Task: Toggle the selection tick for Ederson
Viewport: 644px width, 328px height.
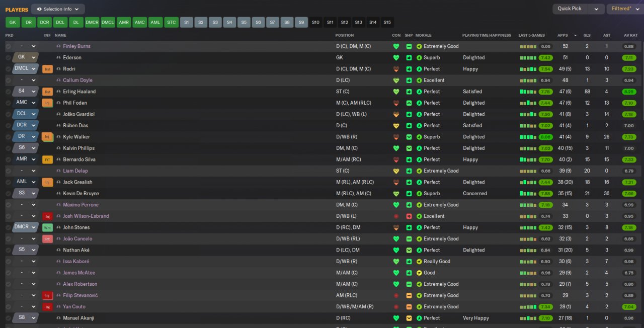Action: coord(8,57)
